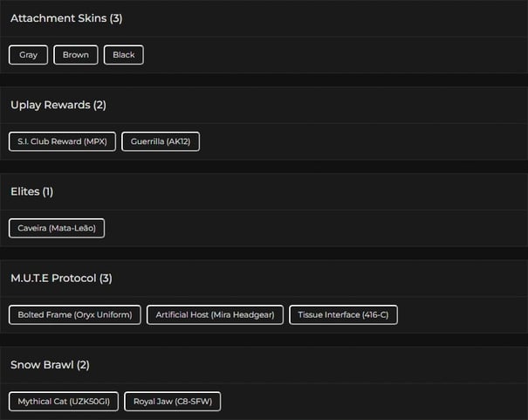Click the Bolted Frame (Oryx Uniform) tag

tap(75, 314)
